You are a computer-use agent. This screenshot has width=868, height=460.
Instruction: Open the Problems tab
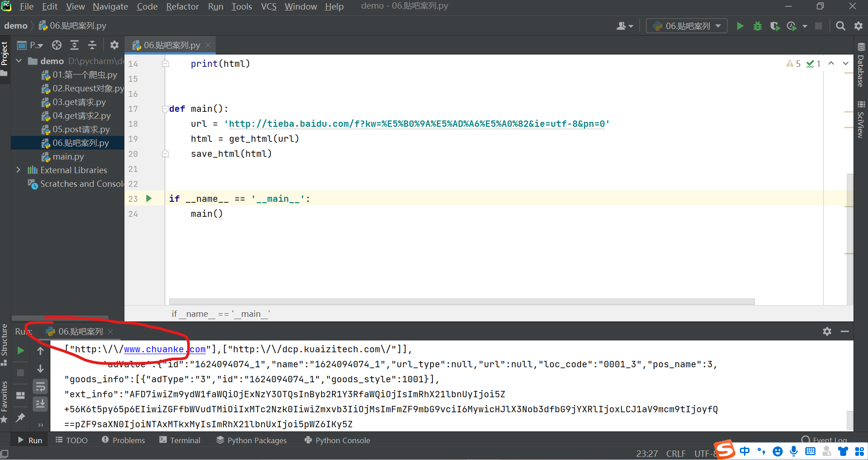[123, 440]
